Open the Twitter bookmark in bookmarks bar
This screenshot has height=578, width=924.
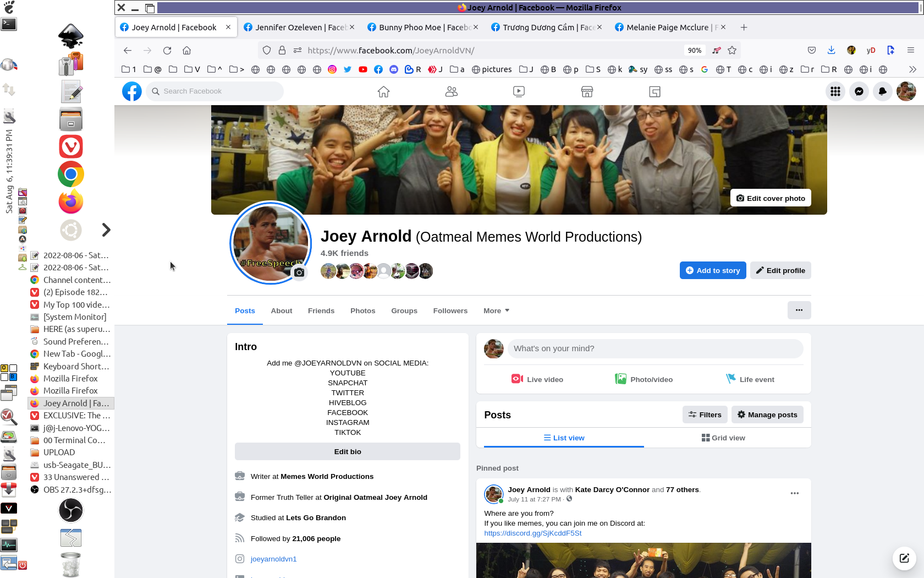348,69
